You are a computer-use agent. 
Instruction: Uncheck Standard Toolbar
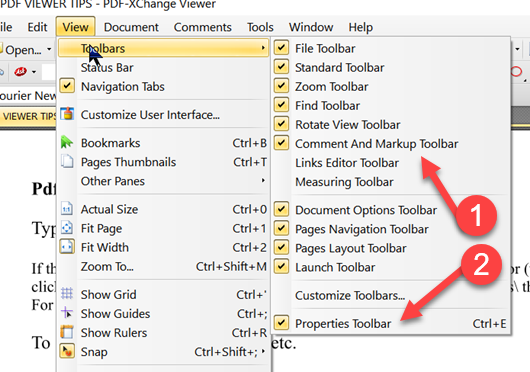coord(281,67)
